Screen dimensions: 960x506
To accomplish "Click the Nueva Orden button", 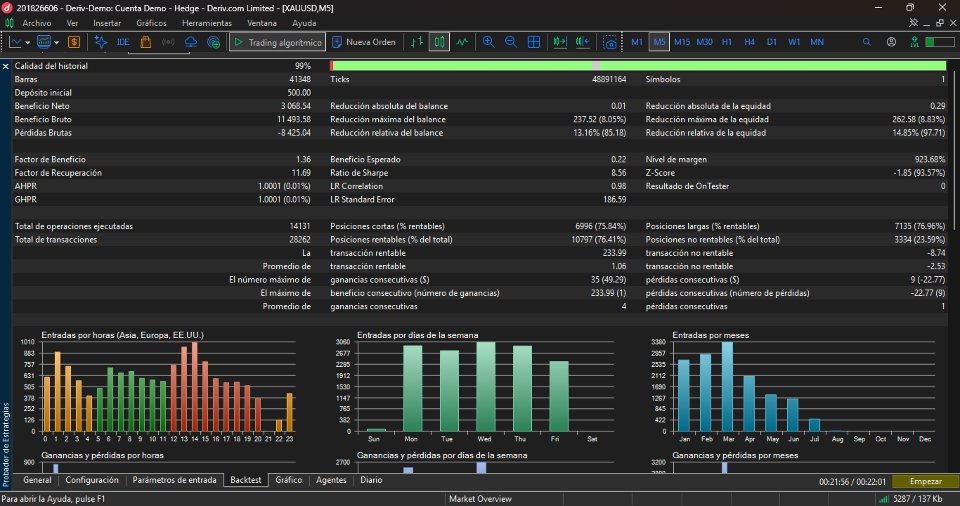I will (364, 42).
